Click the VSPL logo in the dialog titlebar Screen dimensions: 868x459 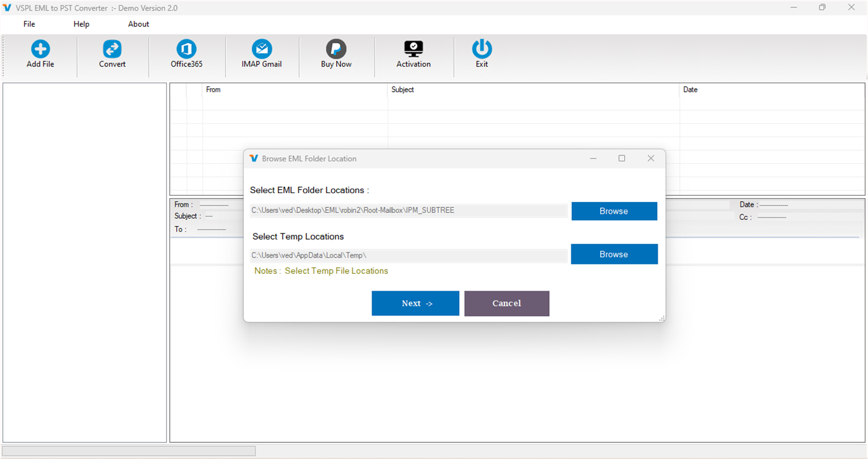point(254,158)
